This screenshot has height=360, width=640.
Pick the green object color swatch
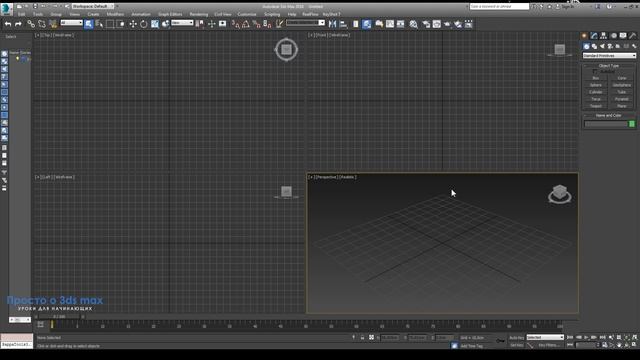click(x=632, y=124)
